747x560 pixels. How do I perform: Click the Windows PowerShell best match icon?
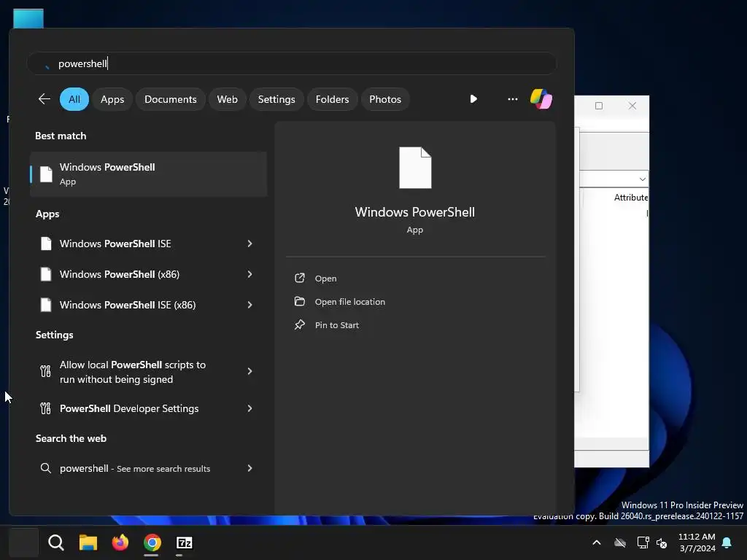click(x=46, y=174)
